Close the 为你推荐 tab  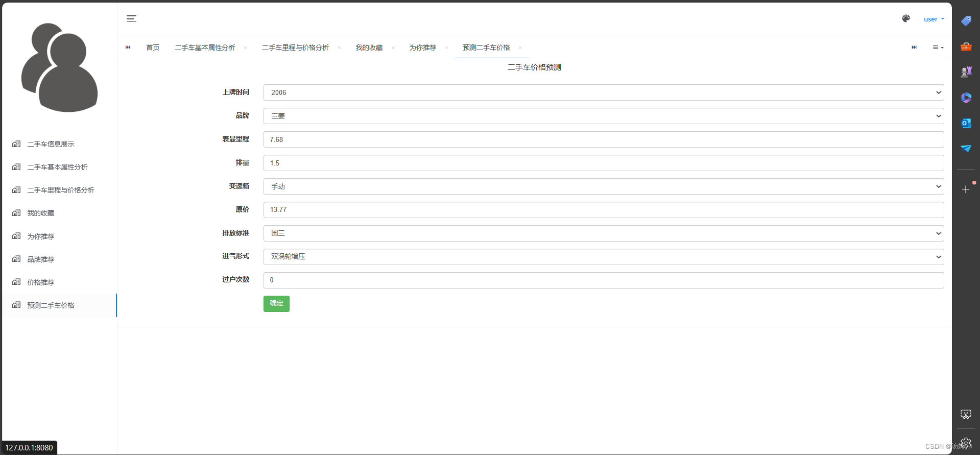[446, 48]
